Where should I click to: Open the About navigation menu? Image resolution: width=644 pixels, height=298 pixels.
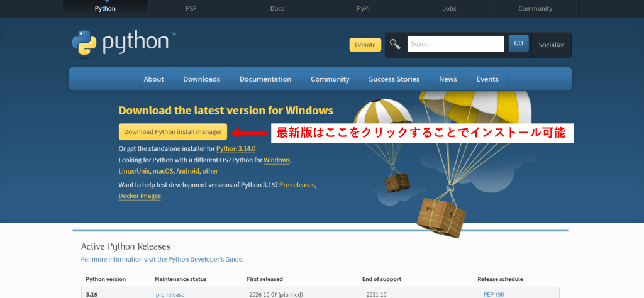(x=153, y=79)
